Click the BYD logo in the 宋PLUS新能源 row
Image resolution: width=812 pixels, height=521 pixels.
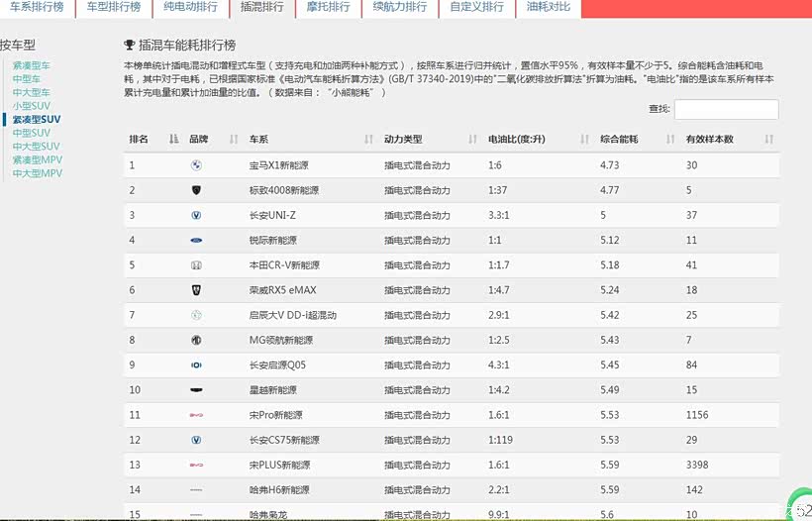point(196,465)
